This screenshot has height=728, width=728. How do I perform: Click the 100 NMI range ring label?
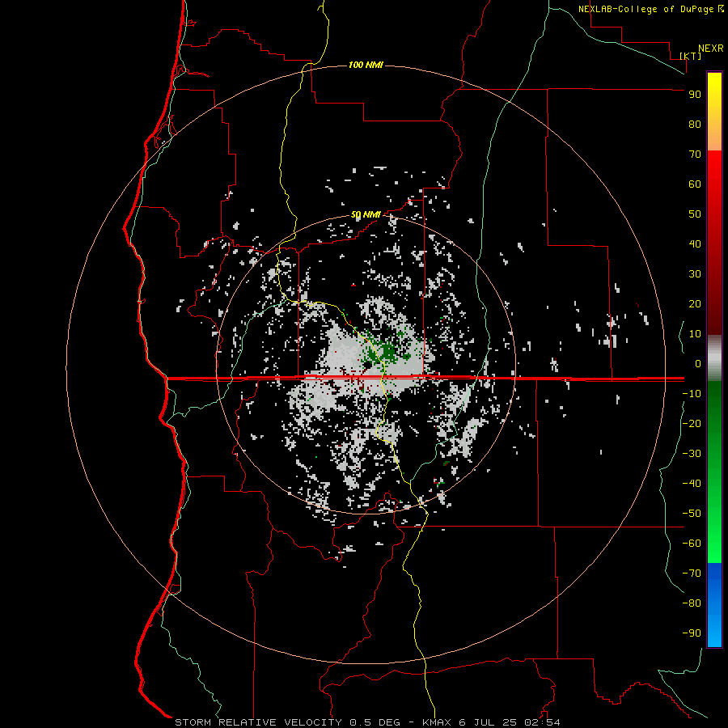[x=366, y=65]
